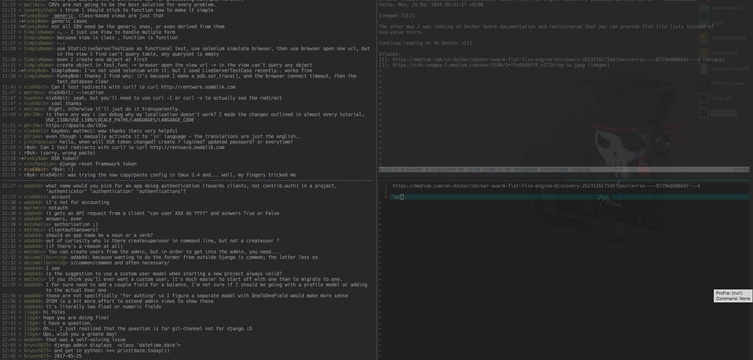The width and height of the screenshot is (753, 360).
Task: Click the '(sorry, wrong paste)' message
Action: tap(67, 153)
